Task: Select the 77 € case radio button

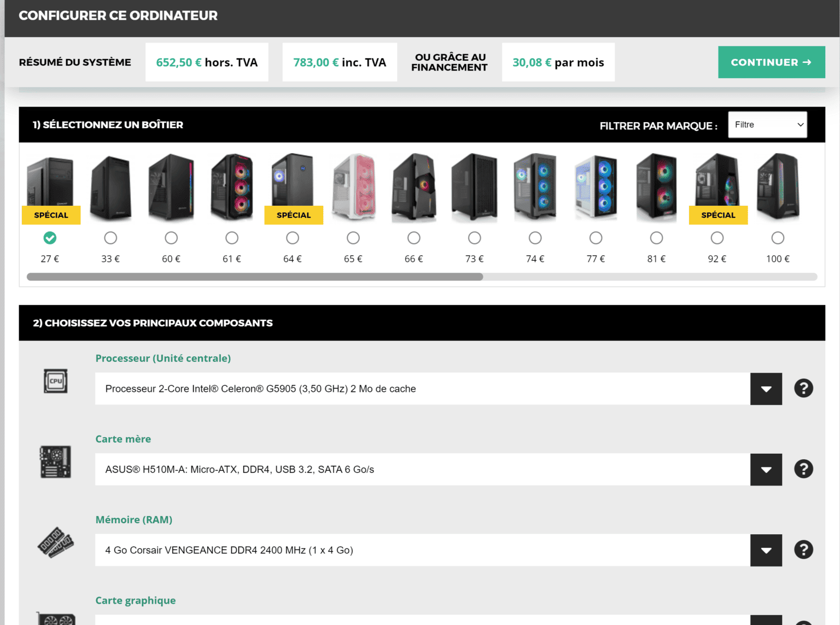Action: click(596, 238)
